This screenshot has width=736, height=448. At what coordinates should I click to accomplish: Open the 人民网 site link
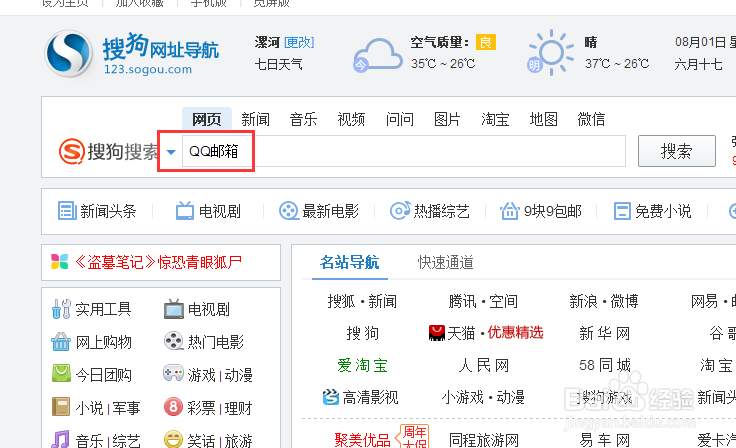(x=483, y=365)
